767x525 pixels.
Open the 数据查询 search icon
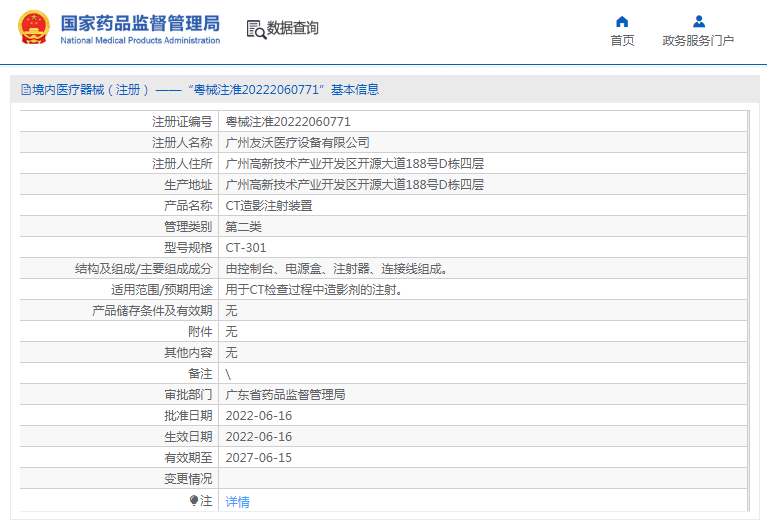click(256, 29)
